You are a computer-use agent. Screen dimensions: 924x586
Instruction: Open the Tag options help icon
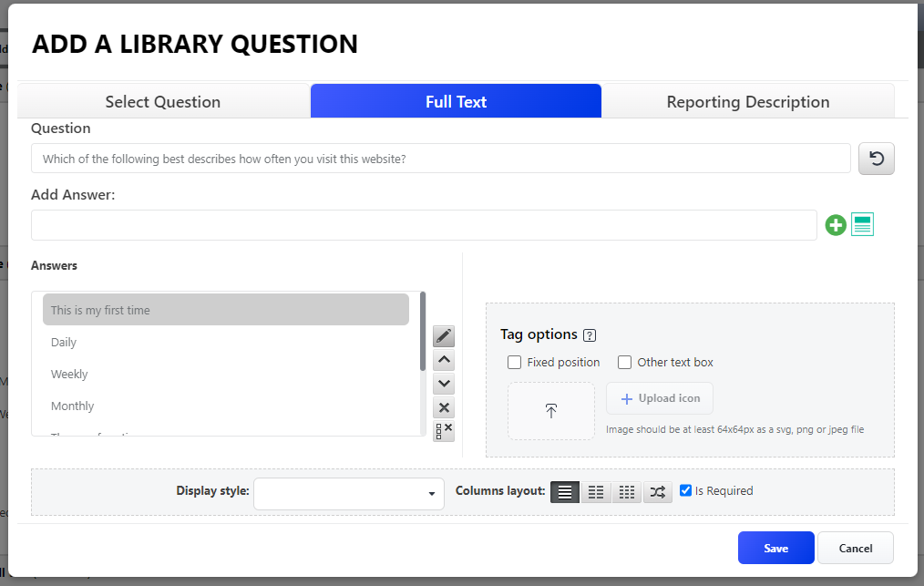[x=590, y=335]
